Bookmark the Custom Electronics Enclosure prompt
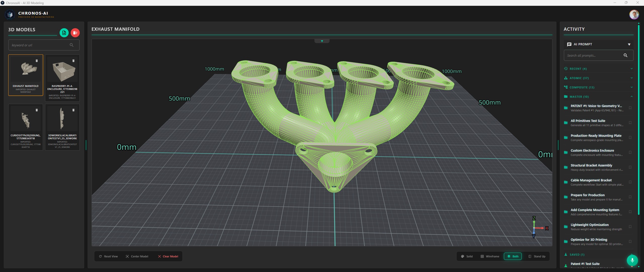The image size is (644, 272). (x=630, y=153)
